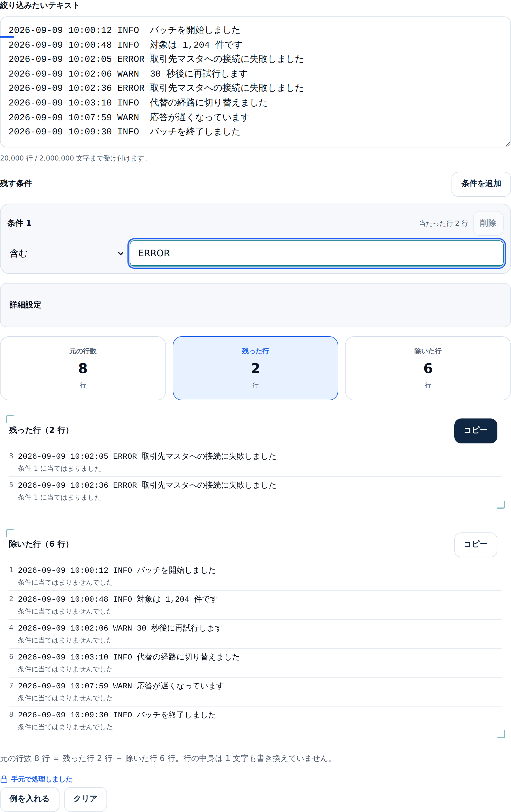
Task: Click removed row 8 バッチを終了しました
Action: click(x=255, y=721)
